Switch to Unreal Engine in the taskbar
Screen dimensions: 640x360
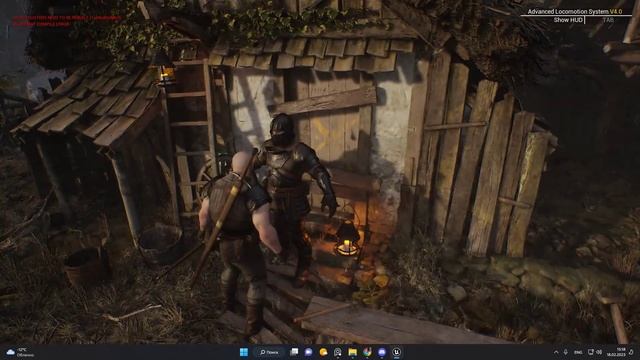(x=396, y=352)
